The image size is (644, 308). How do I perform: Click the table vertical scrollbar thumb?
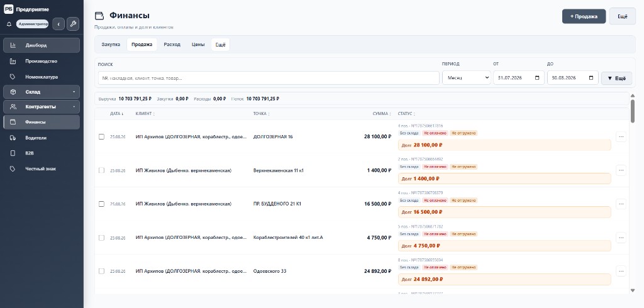point(633,111)
